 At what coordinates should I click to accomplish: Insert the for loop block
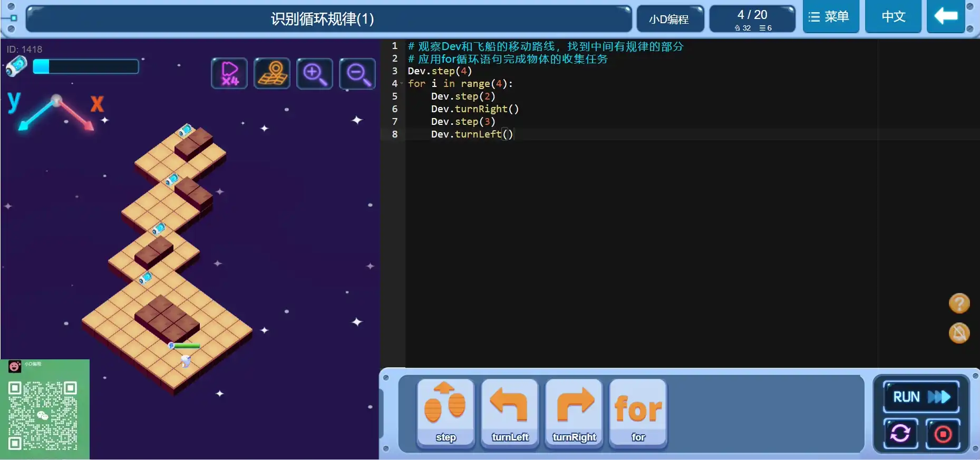[x=638, y=414]
